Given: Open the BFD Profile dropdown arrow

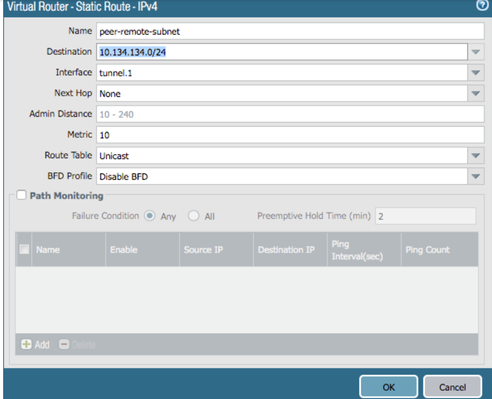Looking at the screenshot, I should pos(476,176).
